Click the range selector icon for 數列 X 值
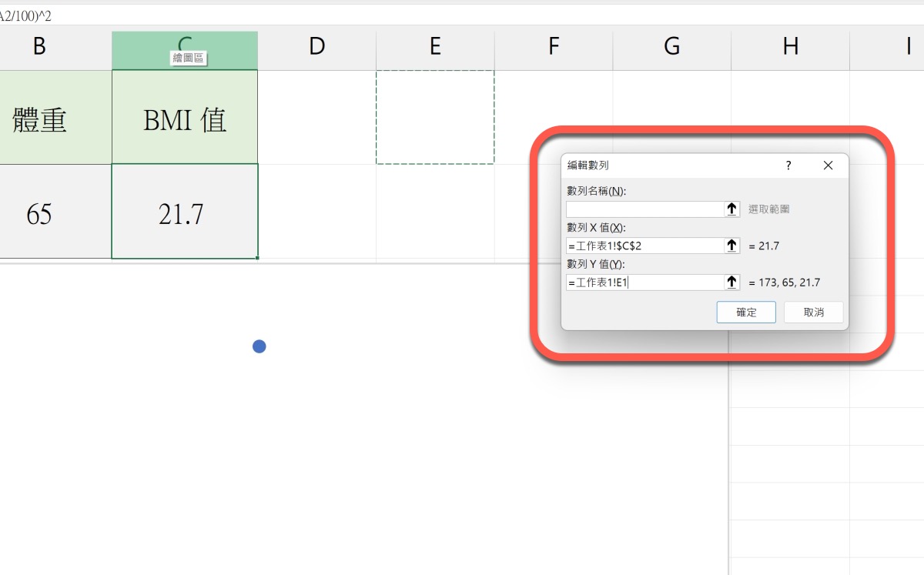Screen dimensions: 924x575 tap(732, 246)
